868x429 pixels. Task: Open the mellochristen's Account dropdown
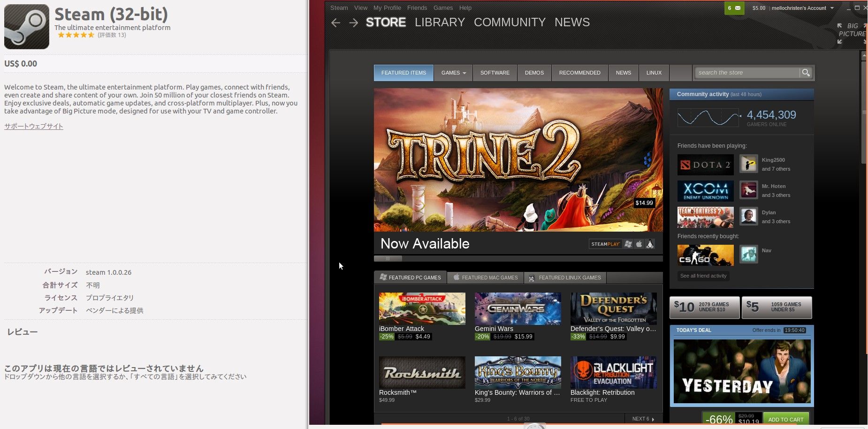click(x=803, y=8)
